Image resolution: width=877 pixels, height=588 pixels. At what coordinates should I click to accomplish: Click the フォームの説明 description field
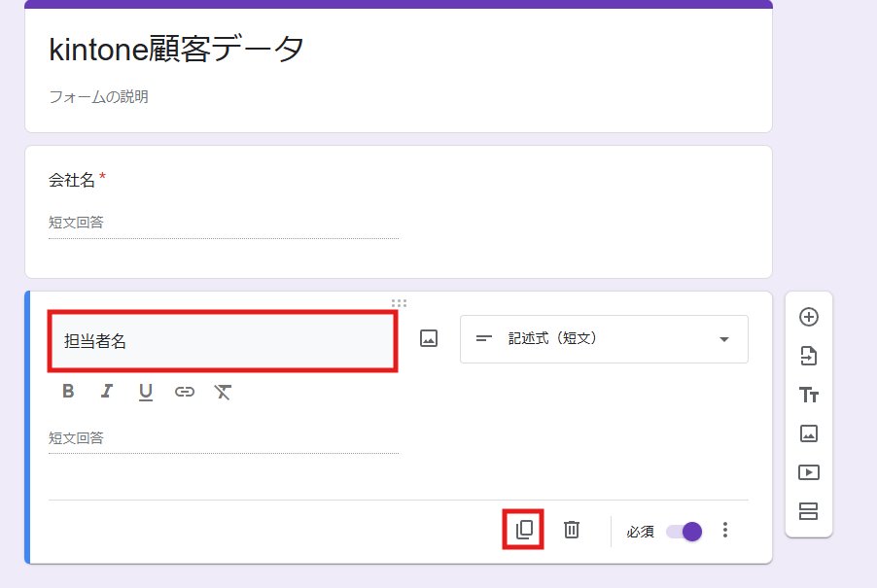pos(98,96)
